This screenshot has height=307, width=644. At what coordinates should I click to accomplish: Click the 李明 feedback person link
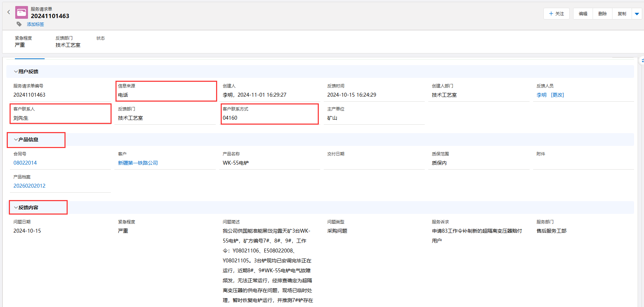[541, 95]
